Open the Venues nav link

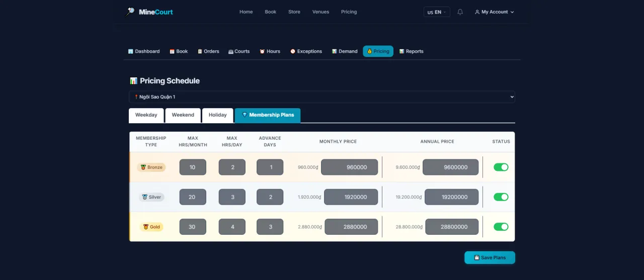[x=320, y=12]
